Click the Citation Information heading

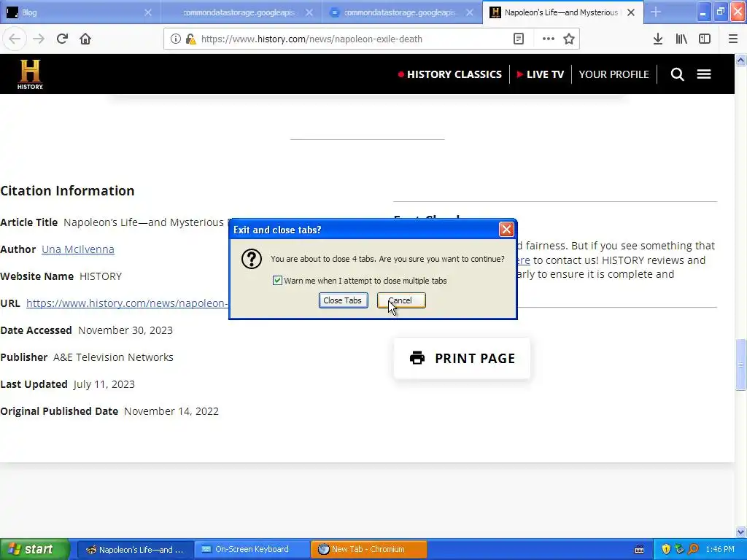coord(67,190)
